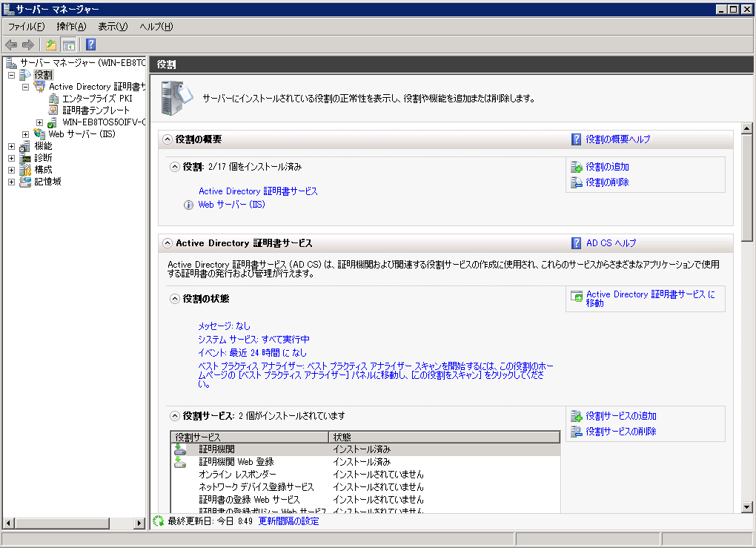
Task: Select the 証明機関 row in services table
Action: [x=365, y=449]
